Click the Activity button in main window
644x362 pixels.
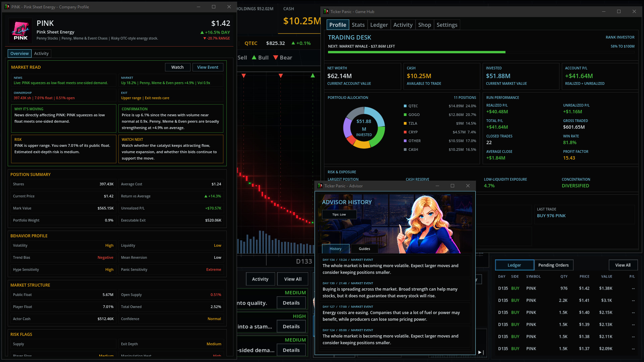pyautogui.click(x=260, y=279)
